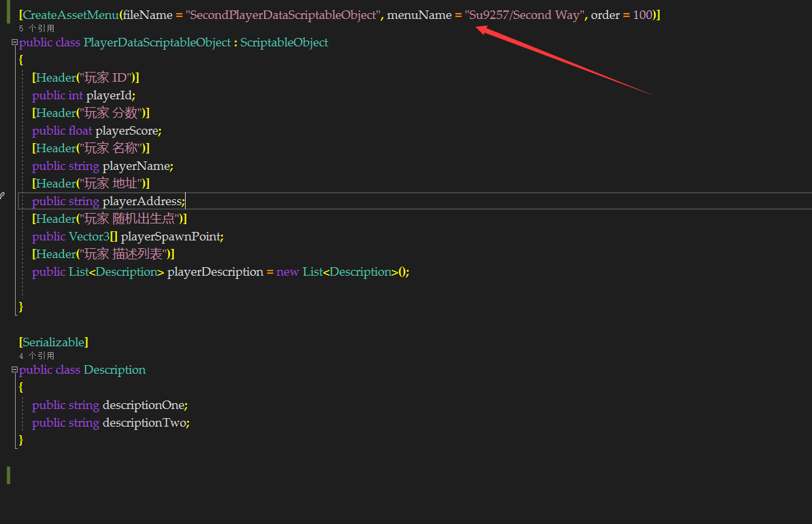Open the "5 个引用" references CodeLens
This screenshot has width=812, height=524.
[x=37, y=29]
